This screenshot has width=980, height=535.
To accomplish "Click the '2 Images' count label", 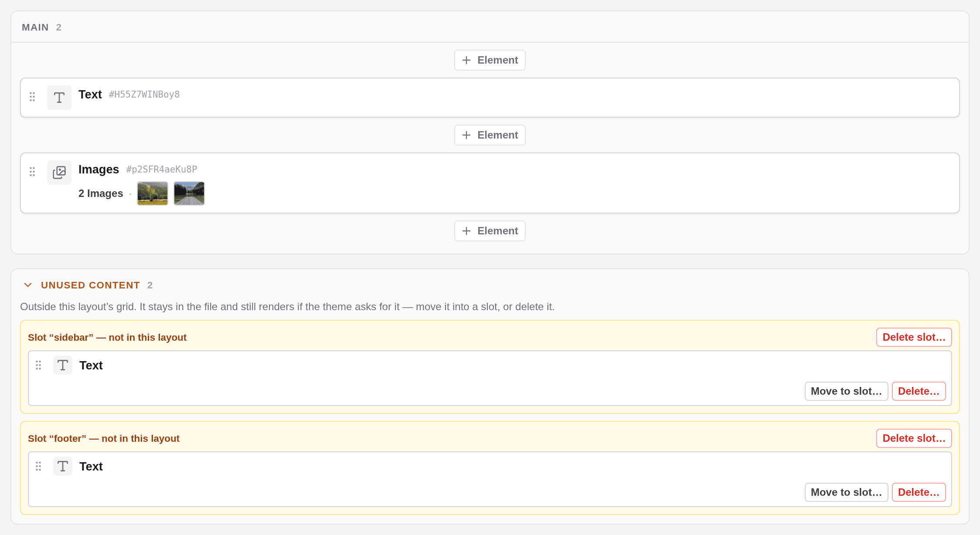I will click(x=101, y=193).
